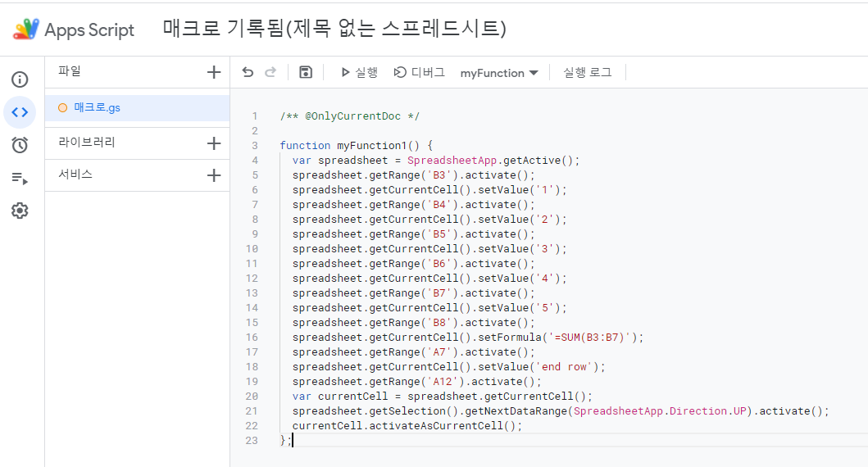Redo the last edit

[270, 72]
